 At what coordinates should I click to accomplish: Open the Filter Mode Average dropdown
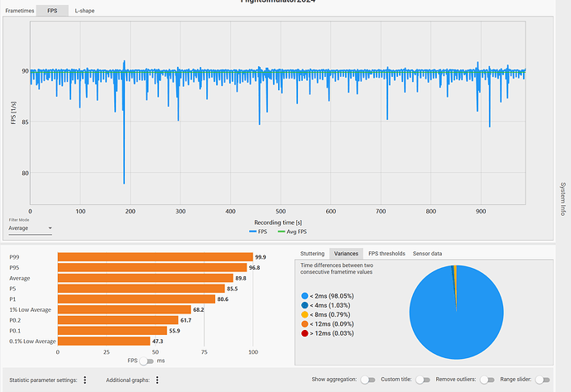(x=31, y=228)
